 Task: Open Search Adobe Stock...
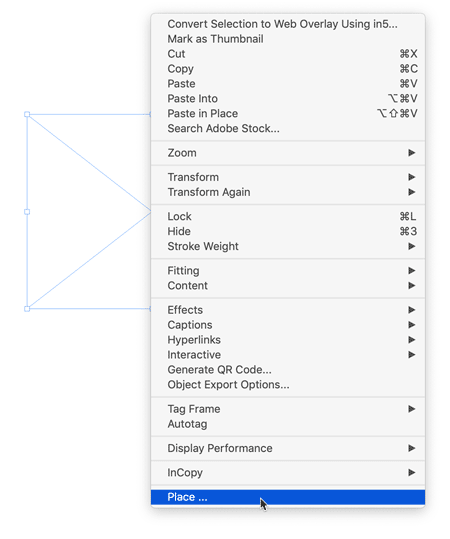(x=288, y=129)
